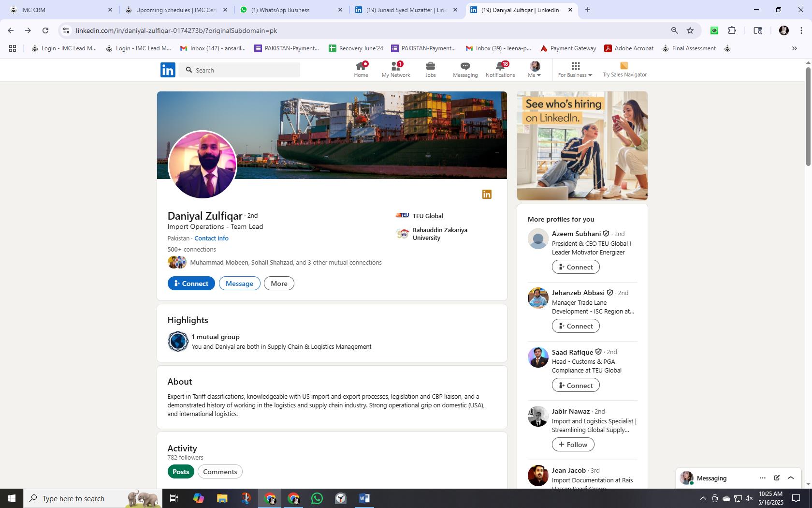Viewport: 812px width, 508px height.
Task: Open Messaging overlay options (three dots)
Action: tap(762, 478)
